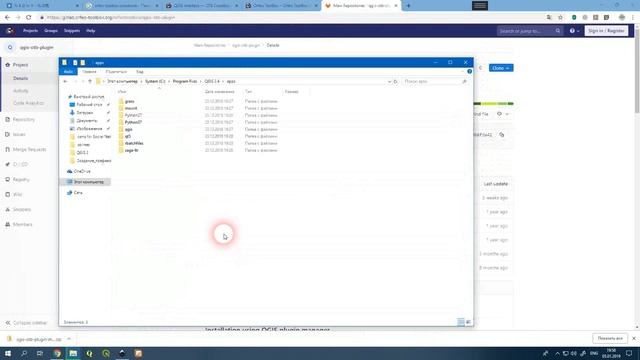This screenshot has width=640, height=360.
Task: Sort by the Name column header
Action: [122, 92]
